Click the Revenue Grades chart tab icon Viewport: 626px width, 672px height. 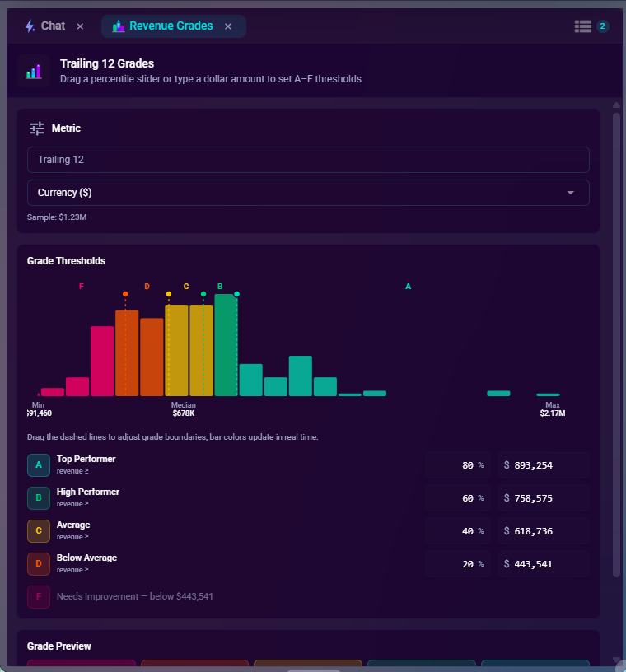point(119,26)
